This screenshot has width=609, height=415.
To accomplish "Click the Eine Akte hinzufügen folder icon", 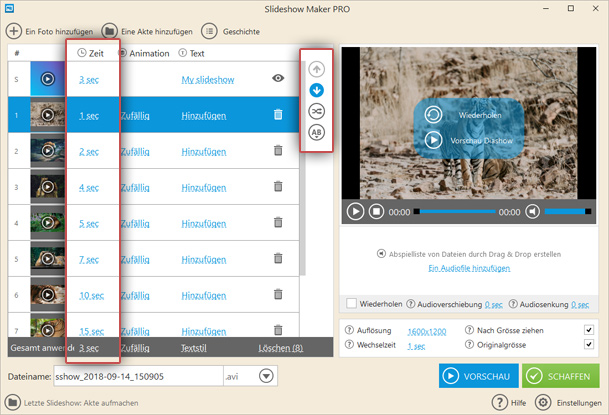I will (110, 31).
